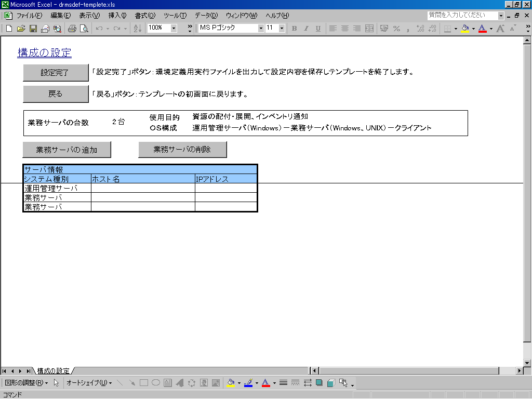This screenshot has width=532, height=399.
Task: Toggle Bold formatting
Action: point(294,29)
